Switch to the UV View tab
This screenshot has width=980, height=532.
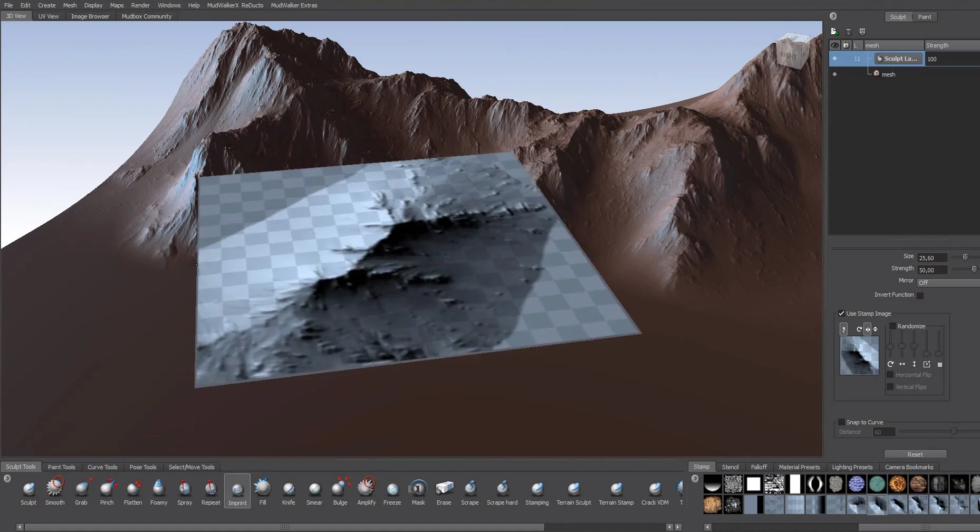point(49,16)
